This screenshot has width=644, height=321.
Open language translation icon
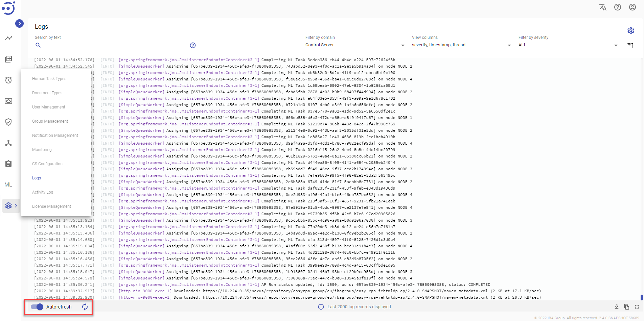603,7
